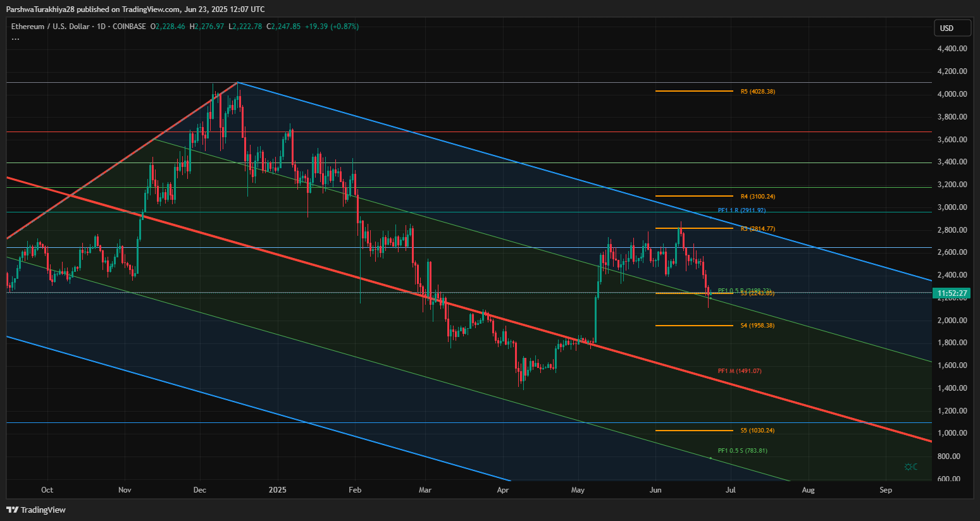Image resolution: width=980 pixels, height=521 pixels.
Task: Expand the collapsed indicators ellipsis under symbol
Action: 15,39
